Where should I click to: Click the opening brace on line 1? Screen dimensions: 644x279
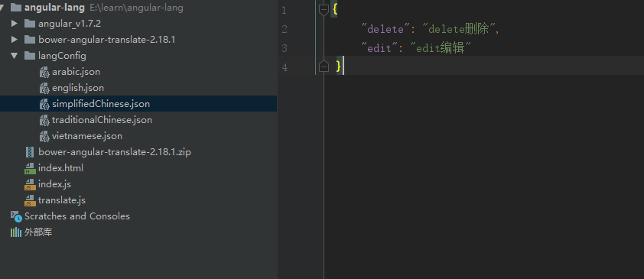coord(335,9)
